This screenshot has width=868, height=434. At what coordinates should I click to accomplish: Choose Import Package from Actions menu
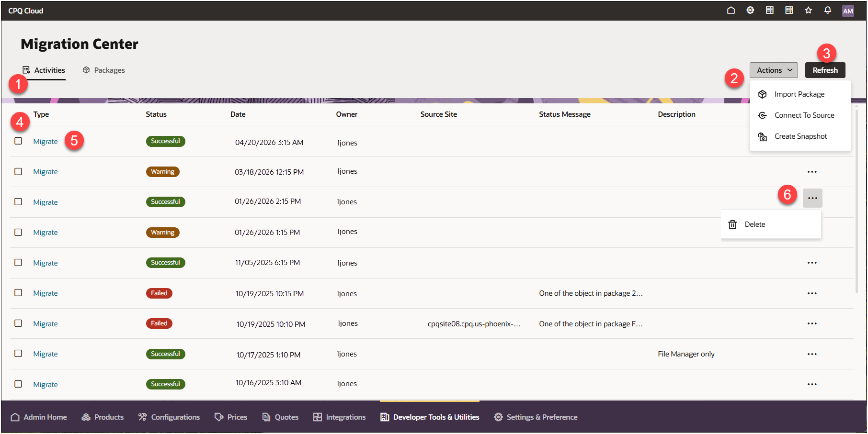(800, 94)
